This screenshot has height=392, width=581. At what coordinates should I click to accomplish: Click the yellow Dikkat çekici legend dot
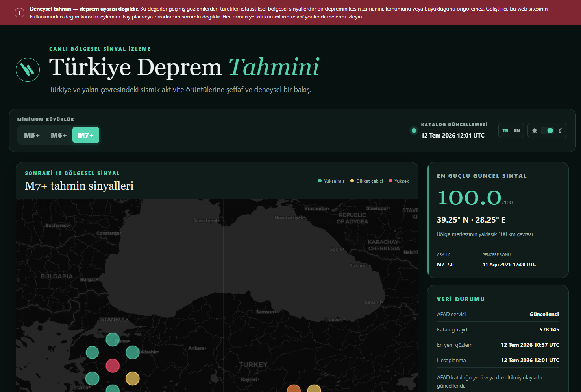coord(352,181)
